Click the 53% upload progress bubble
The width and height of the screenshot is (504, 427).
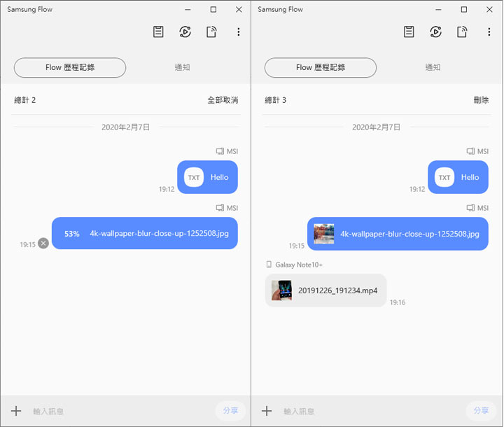[145, 234]
